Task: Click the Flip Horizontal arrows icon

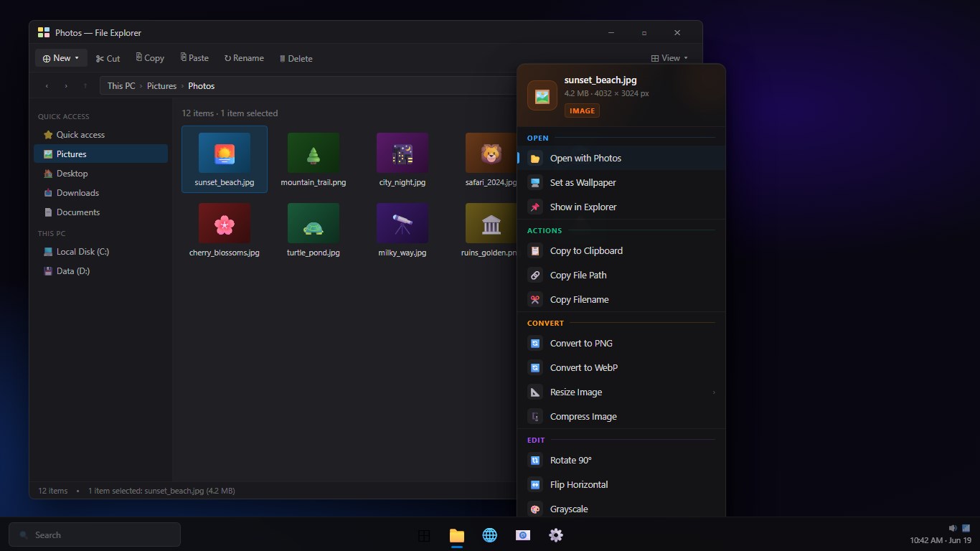Action: [535, 485]
